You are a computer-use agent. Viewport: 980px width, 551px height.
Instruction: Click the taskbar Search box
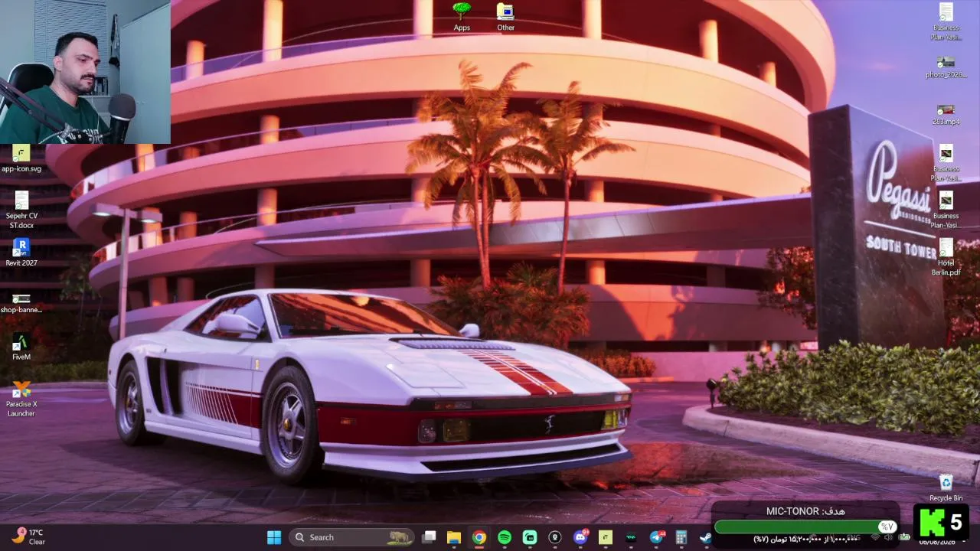coord(351,537)
